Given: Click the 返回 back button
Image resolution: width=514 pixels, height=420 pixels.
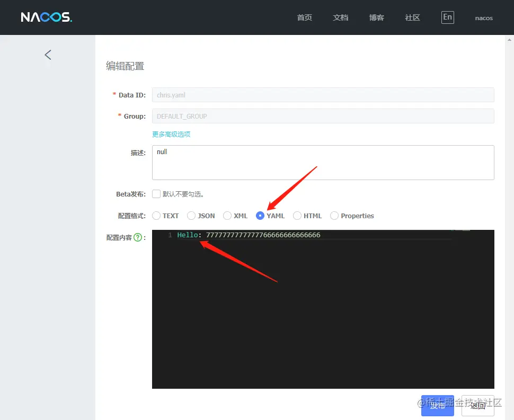Looking at the screenshot, I should 477,406.
